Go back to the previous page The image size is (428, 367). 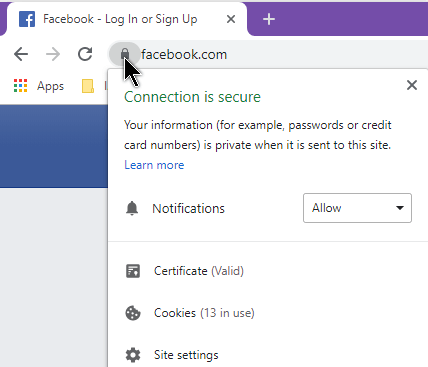pyautogui.click(x=21, y=54)
